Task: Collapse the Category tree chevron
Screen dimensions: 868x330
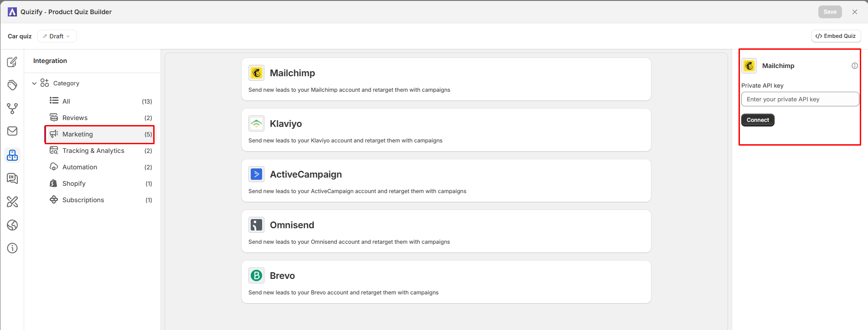Action: click(34, 83)
